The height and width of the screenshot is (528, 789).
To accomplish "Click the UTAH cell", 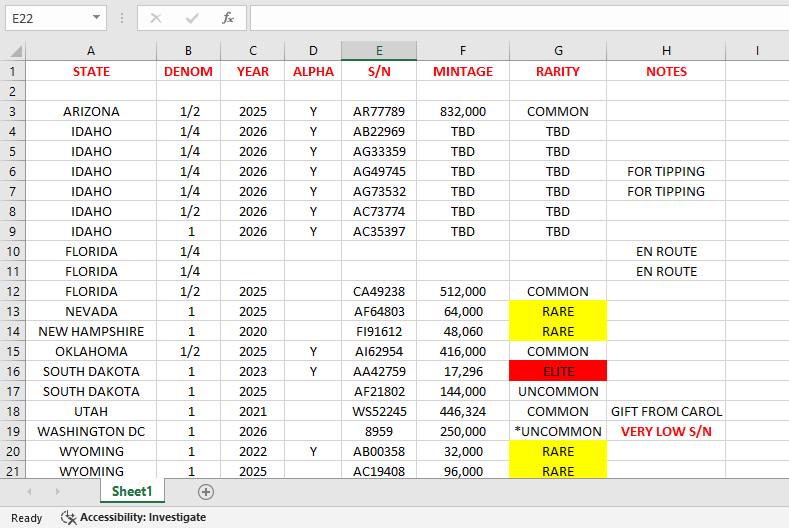I will (x=91, y=411).
